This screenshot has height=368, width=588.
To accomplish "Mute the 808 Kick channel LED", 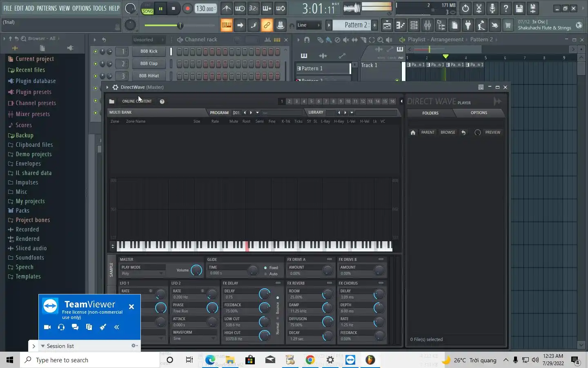I will (x=96, y=52).
